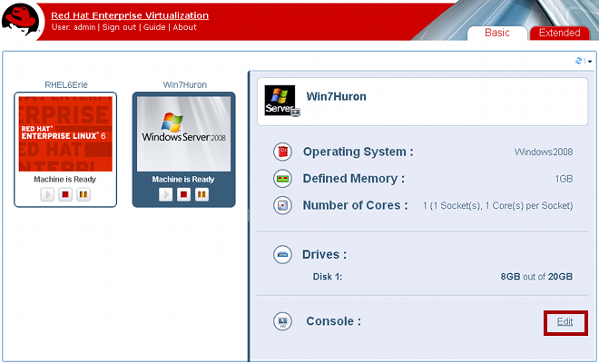
Task: Open the Red Hat Enterprise Virtualization link
Action: (130, 15)
